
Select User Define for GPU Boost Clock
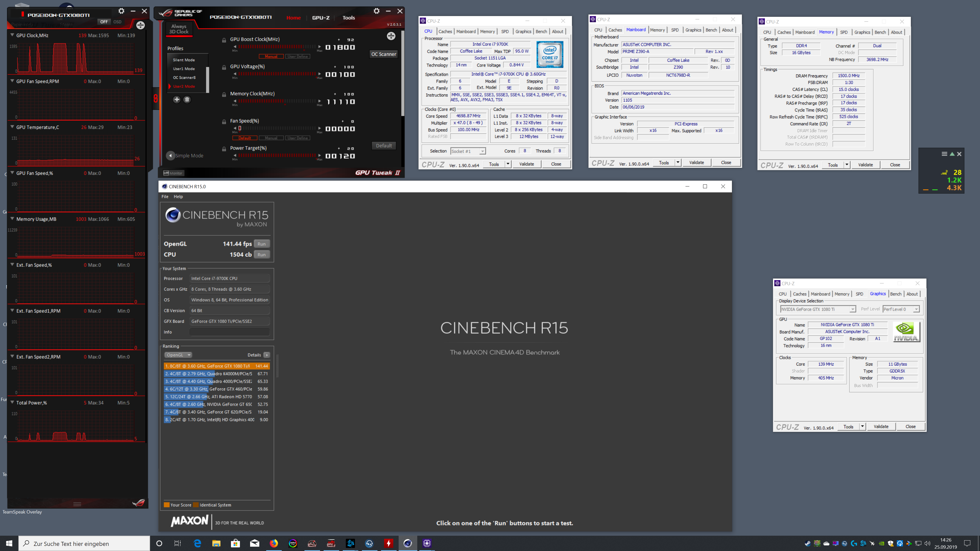298,56
